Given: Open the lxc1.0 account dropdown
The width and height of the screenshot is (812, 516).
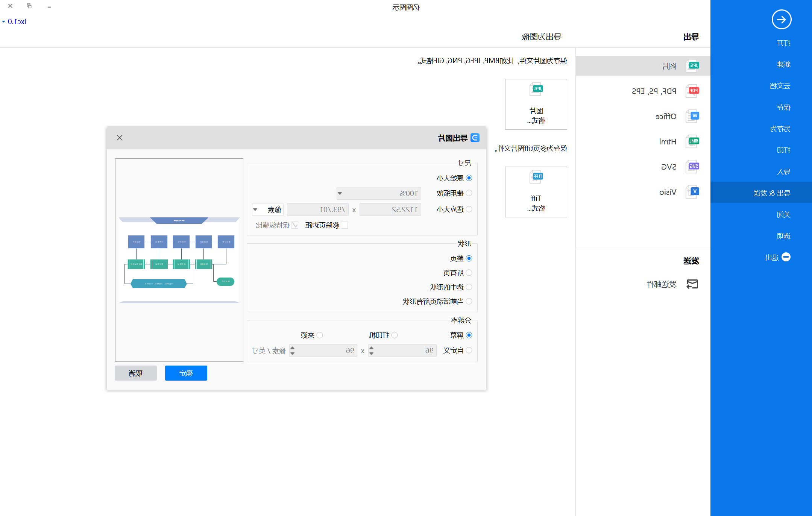Looking at the screenshot, I should pyautogui.click(x=14, y=21).
